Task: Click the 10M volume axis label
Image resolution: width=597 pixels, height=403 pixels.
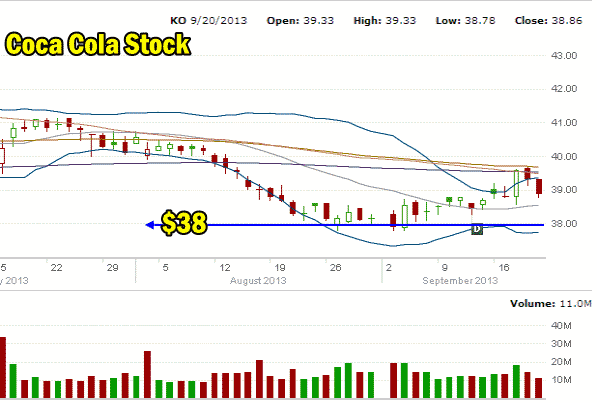Action: (x=561, y=380)
